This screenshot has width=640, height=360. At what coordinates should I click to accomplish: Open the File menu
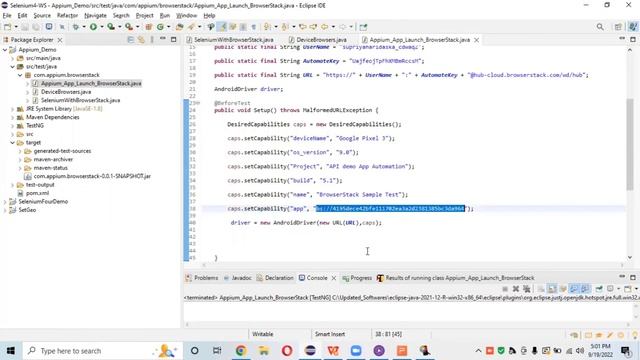click(x=7, y=16)
